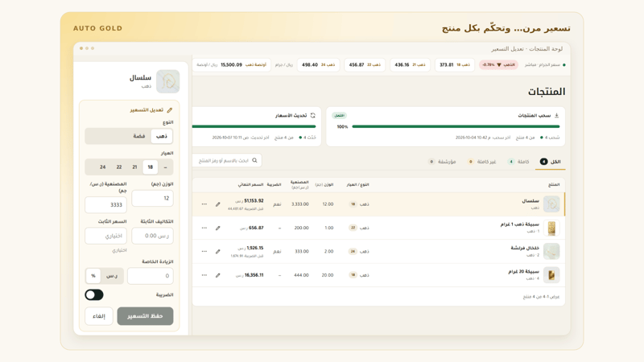The height and width of the screenshot is (362, 644).
Task: Click the السعر الثابت optional input
Action: (106, 236)
